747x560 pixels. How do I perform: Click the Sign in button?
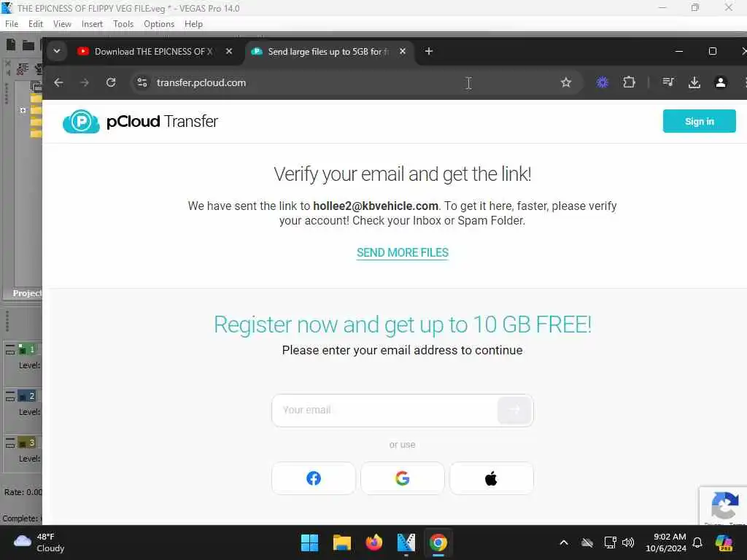[699, 121]
